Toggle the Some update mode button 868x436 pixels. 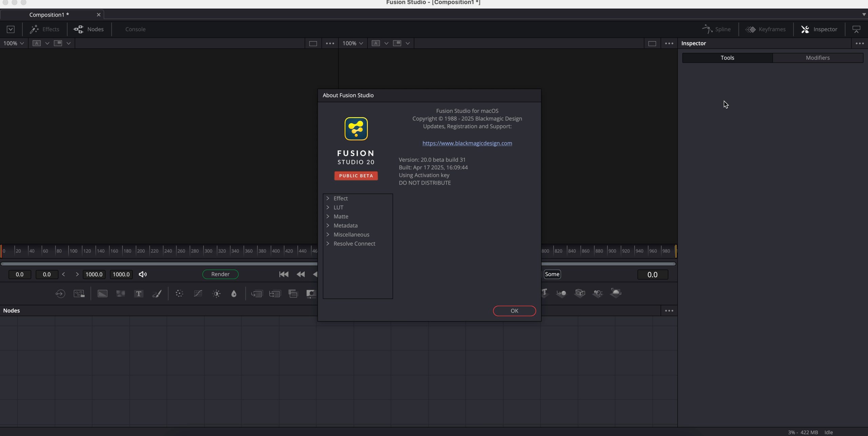[x=552, y=274]
